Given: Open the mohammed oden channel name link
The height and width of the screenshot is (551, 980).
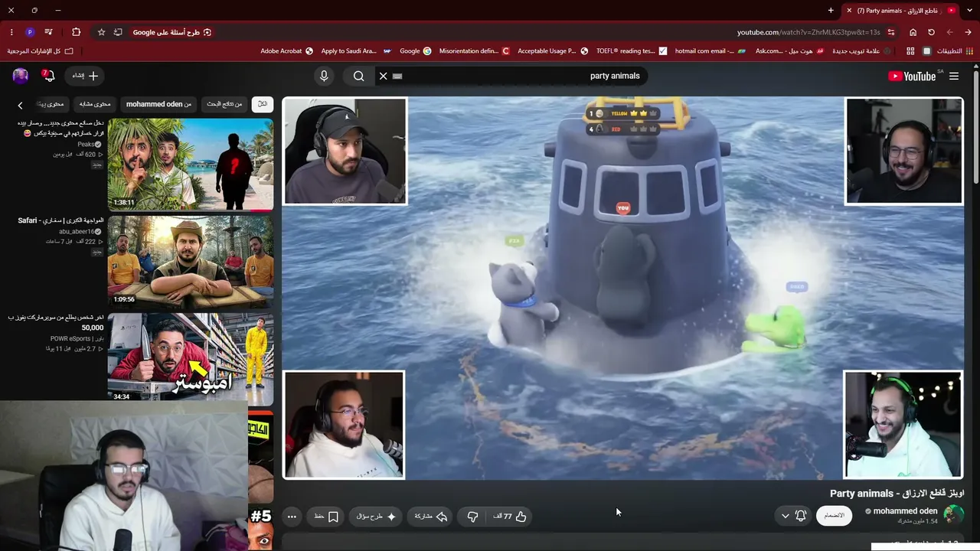Looking at the screenshot, I should pos(905,511).
